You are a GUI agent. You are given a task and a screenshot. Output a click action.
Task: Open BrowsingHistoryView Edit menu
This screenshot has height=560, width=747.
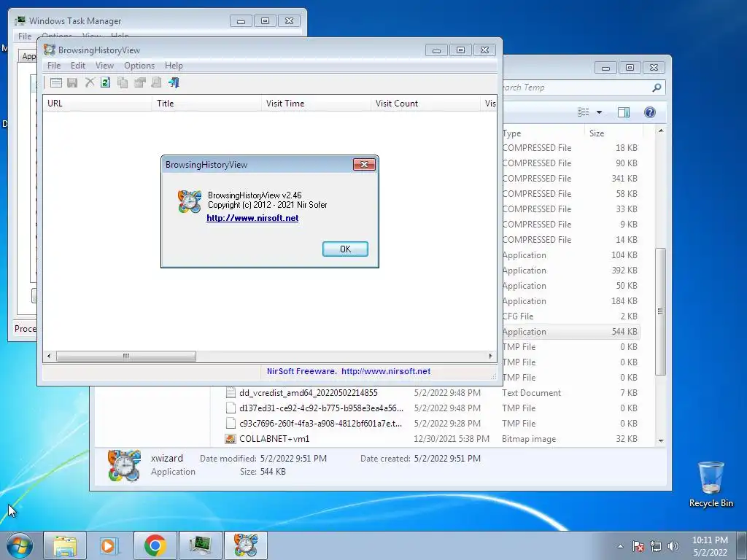click(77, 65)
